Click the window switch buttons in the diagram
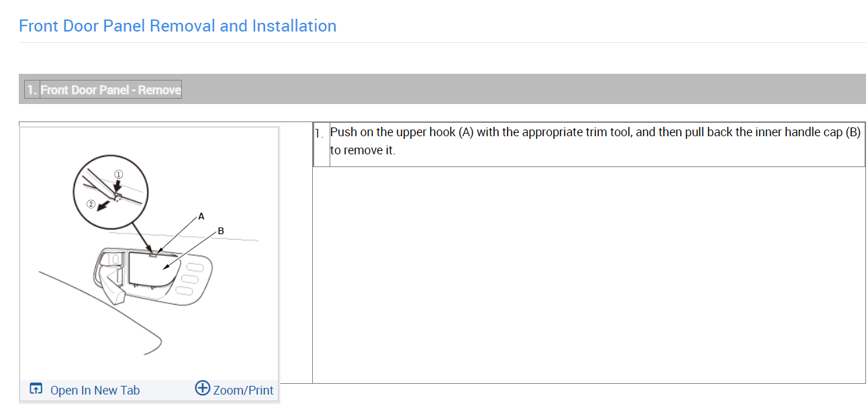868x408 pixels. pos(191,278)
